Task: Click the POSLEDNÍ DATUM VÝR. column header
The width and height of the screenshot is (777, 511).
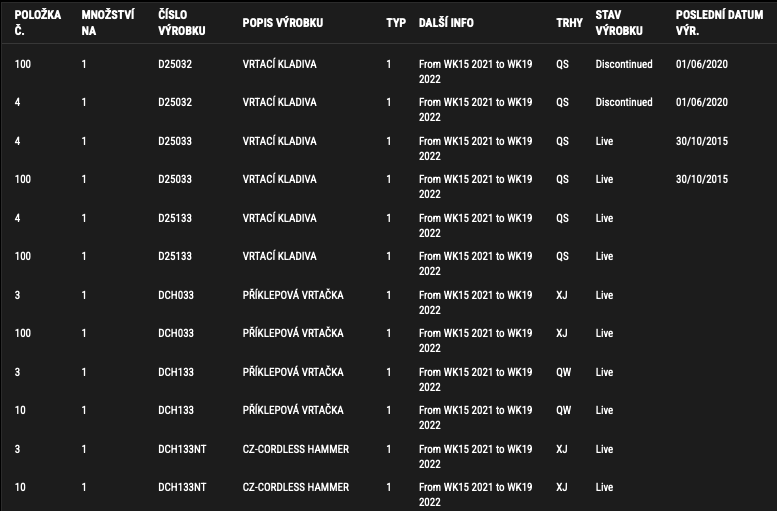Action: click(x=719, y=23)
